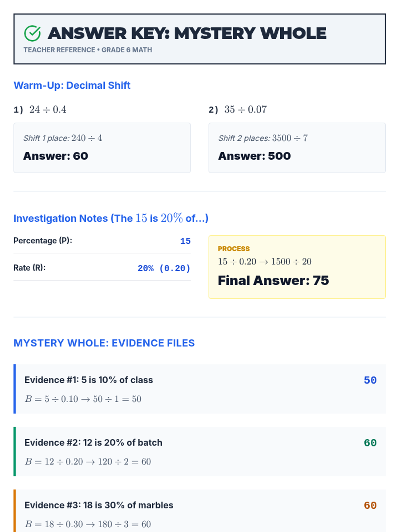Click problem 2 expression 35 ÷ 0.07
Viewport: 399px width, 532px height.
click(245, 109)
